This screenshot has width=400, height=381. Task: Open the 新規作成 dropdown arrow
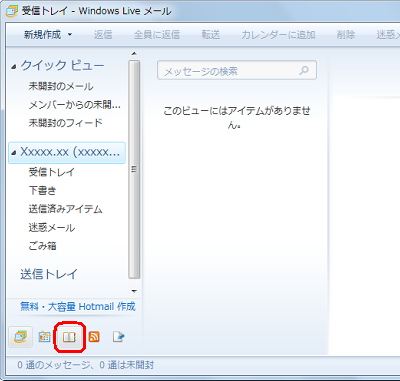[x=70, y=34]
